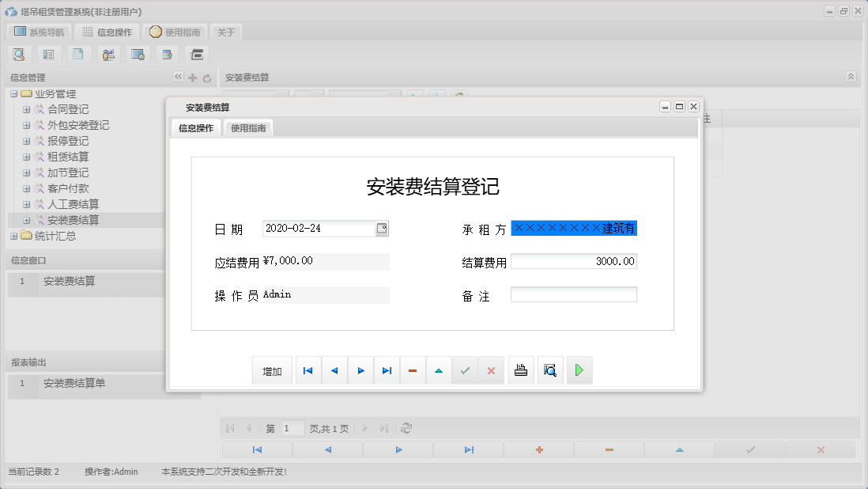Jump to last record with skip-forward control

(387, 370)
